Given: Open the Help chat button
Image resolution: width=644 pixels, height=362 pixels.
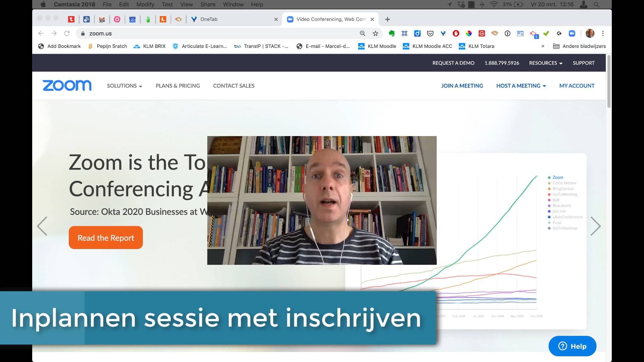Looking at the screenshot, I should [x=572, y=346].
